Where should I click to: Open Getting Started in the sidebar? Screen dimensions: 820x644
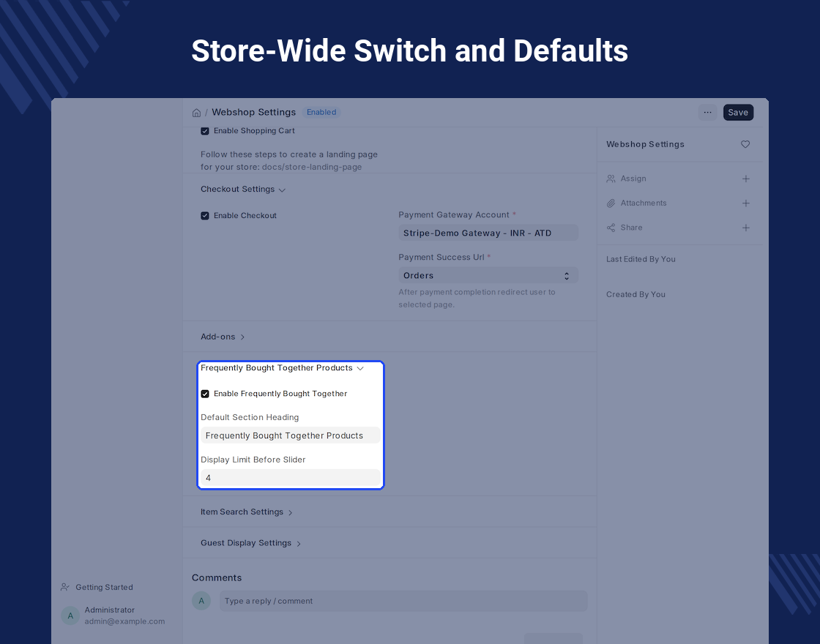click(x=104, y=587)
